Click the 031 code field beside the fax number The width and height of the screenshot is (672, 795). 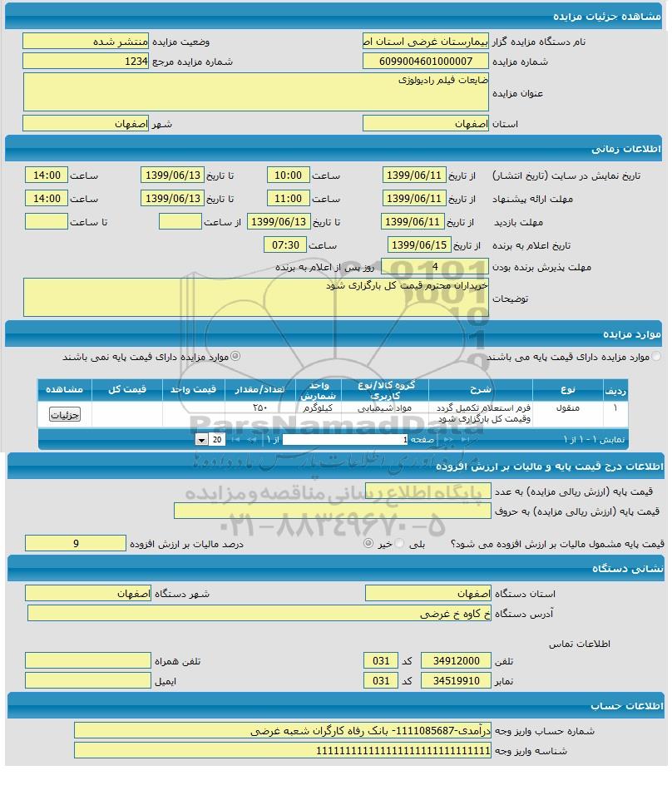(x=381, y=680)
